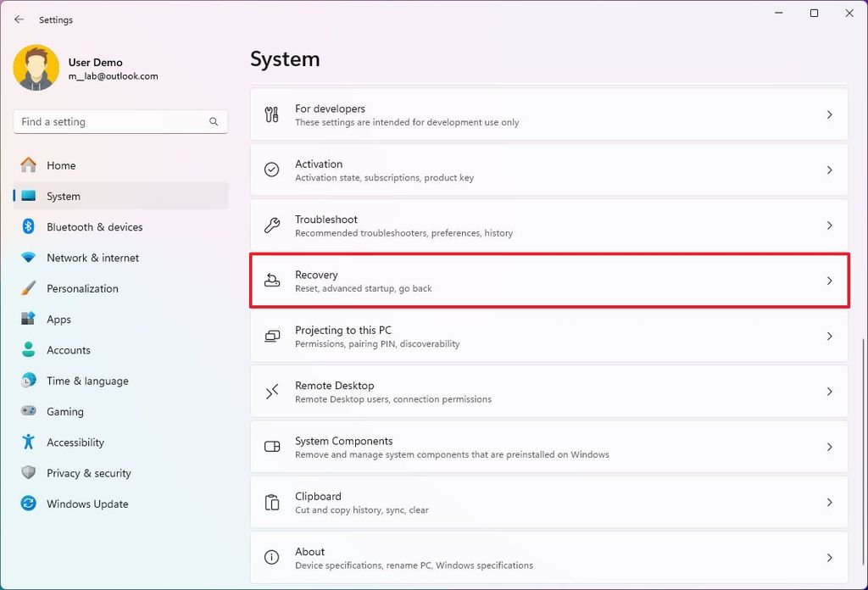Open Activation via its checkmark icon
868x590 pixels.
(x=271, y=170)
